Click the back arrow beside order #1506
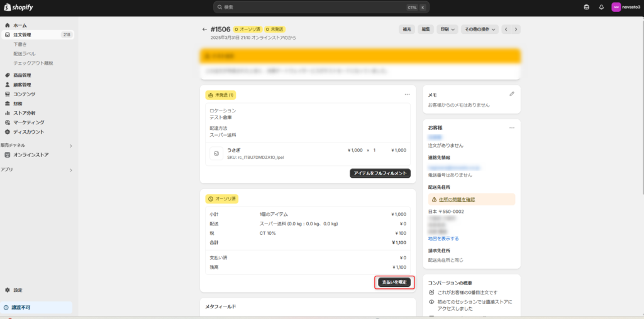The image size is (644, 319). (204, 29)
